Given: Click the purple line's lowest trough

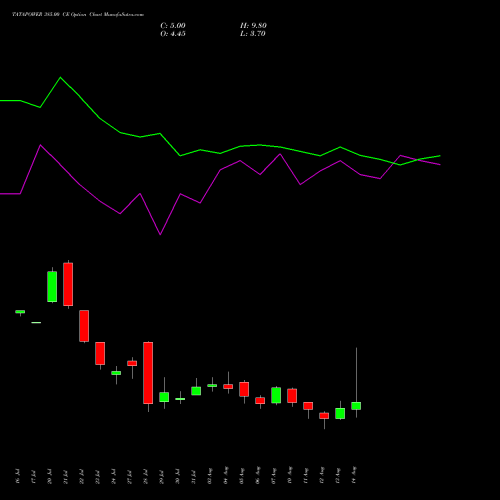Looking at the screenshot, I should 160,234.
